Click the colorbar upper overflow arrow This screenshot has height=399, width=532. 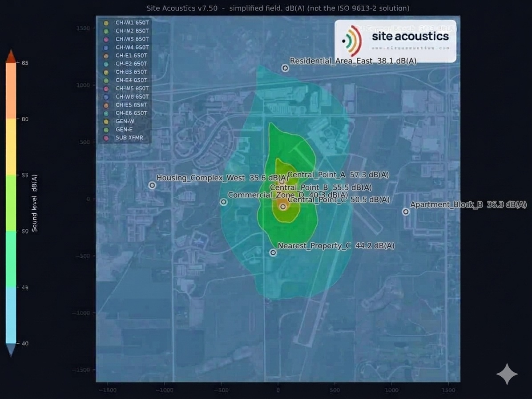11,56
